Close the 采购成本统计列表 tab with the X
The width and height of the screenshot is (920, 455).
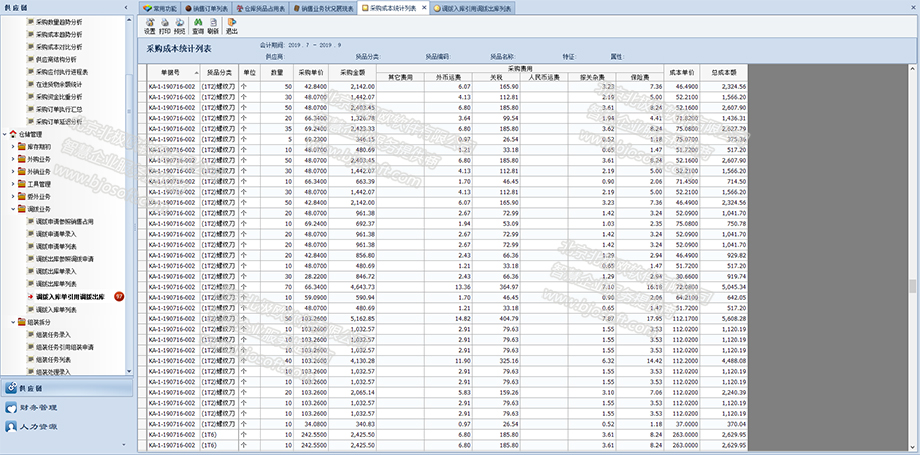coord(424,8)
